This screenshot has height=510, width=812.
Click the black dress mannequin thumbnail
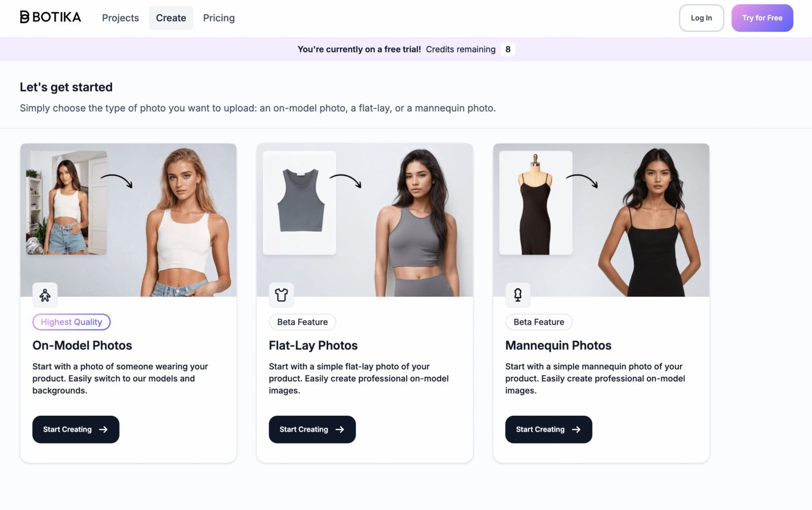536,203
